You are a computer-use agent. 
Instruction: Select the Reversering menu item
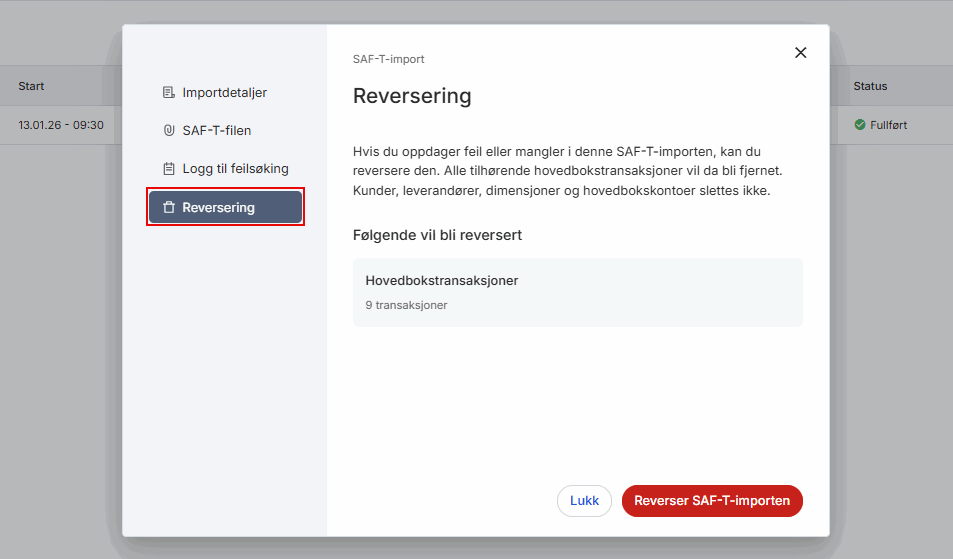point(225,208)
